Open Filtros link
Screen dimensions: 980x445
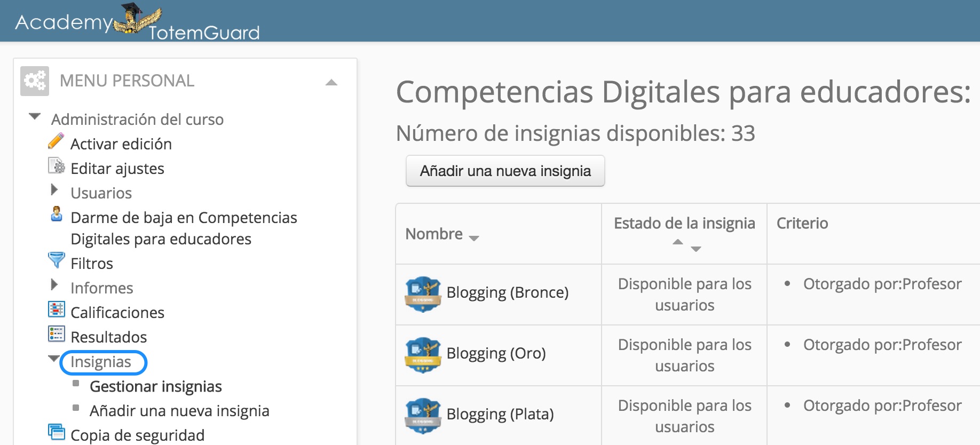92,264
